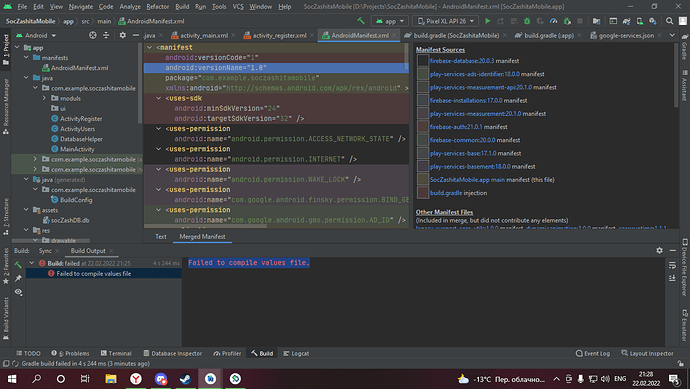This screenshot has width=690, height=389.
Task: Toggle the Favorites side tab
Action: point(6,266)
